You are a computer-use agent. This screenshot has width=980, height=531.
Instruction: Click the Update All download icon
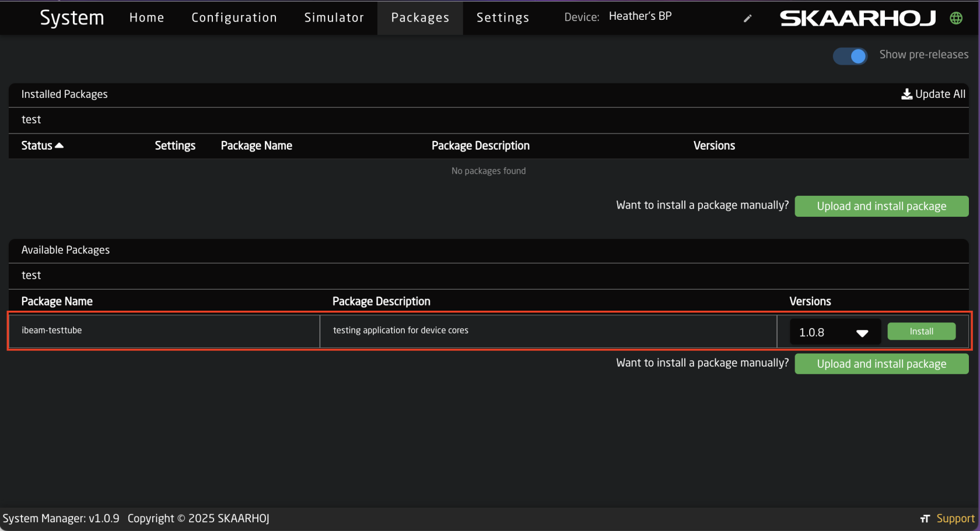[x=907, y=94]
